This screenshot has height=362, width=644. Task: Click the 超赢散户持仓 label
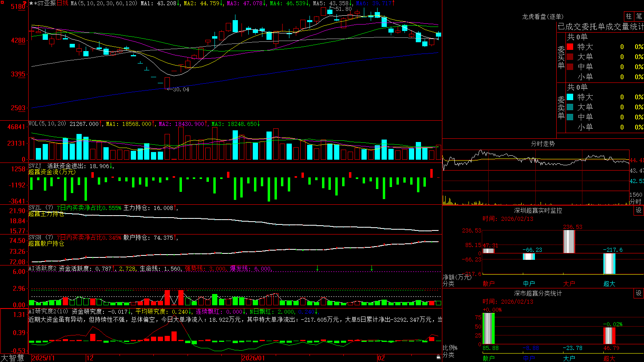(x=46, y=243)
